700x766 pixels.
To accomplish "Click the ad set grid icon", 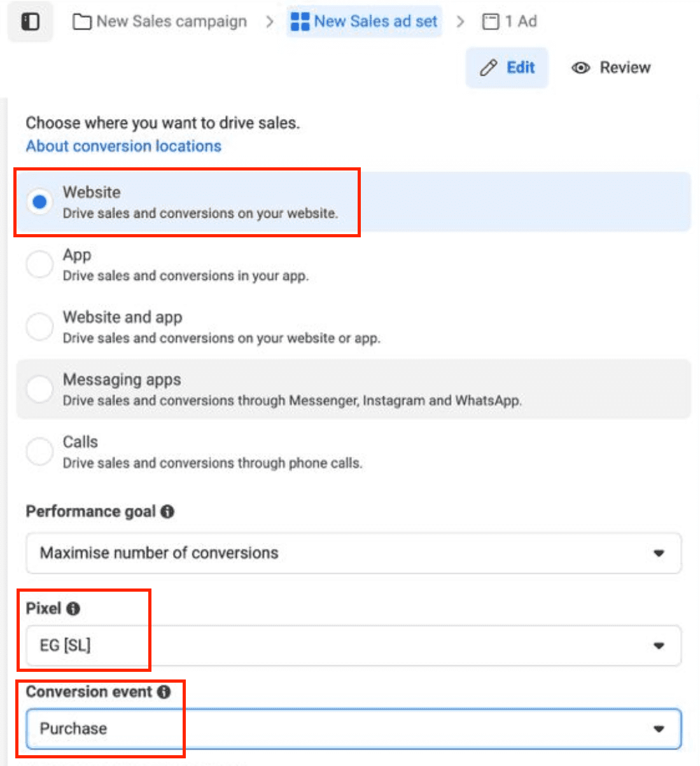I will (300, 22).
